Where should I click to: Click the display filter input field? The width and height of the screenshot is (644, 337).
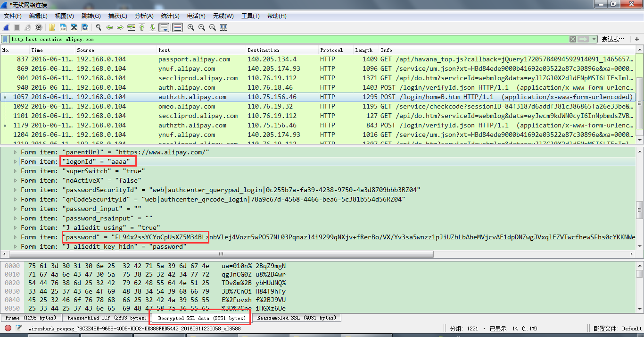[283, 39]
